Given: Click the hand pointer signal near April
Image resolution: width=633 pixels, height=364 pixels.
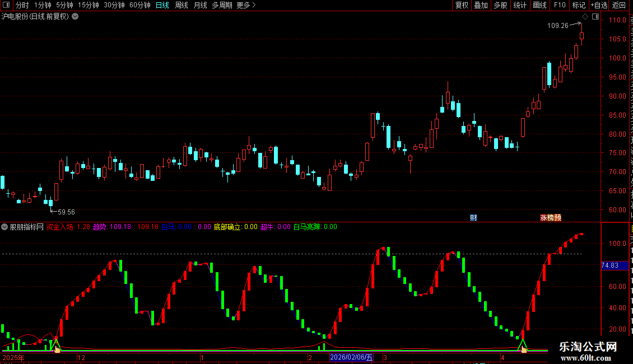Looking at the screenshot, I should click(524, 349).
